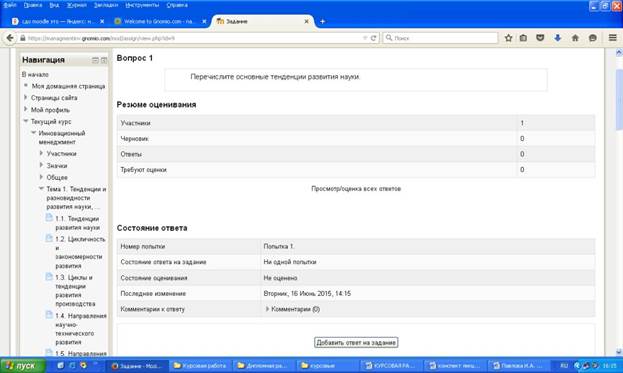623x373 pixels.
Task: Click the RU language indicator in the tray
Action: click(x=564, y=365)
